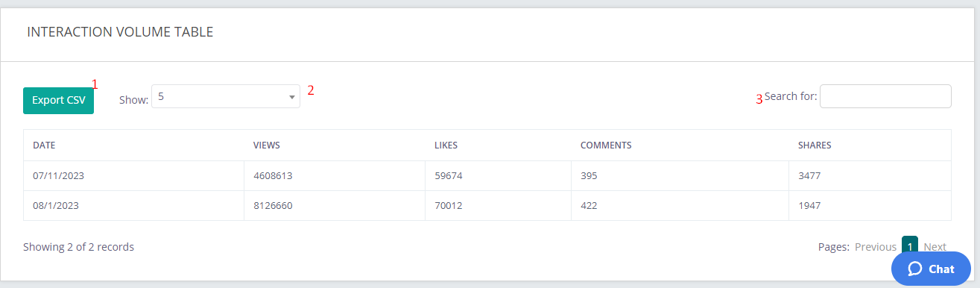Screen dimensions: 980x288
Task: Click the dropdown arrow beside 5
Action: (x=292, y=97)
